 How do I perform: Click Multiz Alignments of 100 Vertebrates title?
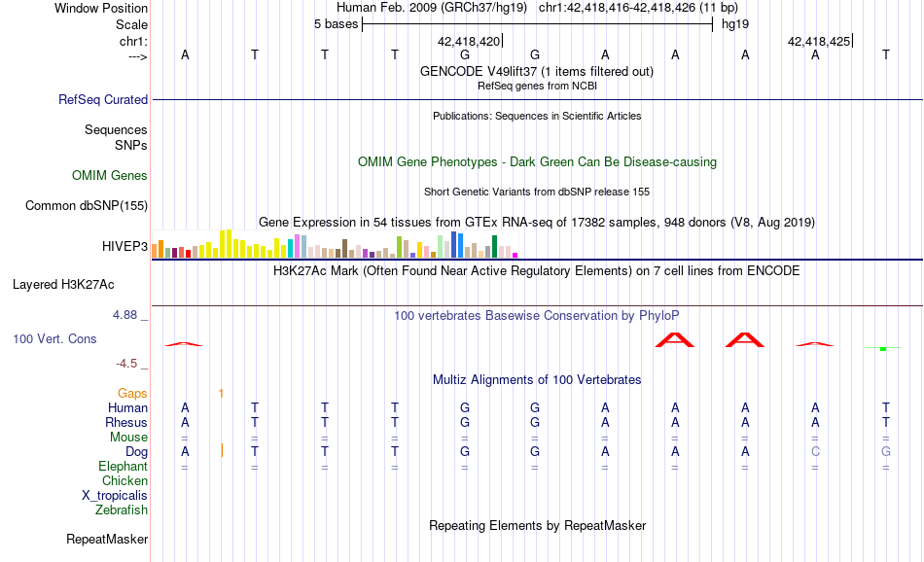[537, 380]
